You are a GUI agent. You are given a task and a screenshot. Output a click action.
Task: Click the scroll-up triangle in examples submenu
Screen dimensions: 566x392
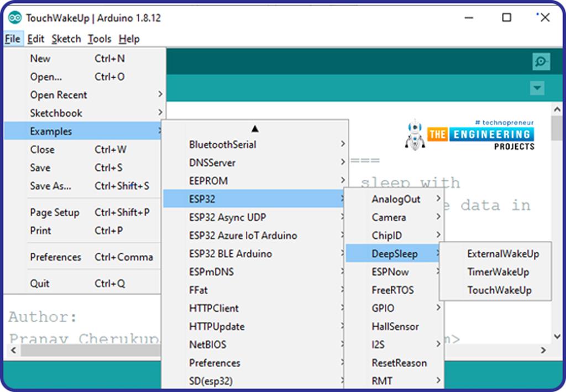[255, 128]
